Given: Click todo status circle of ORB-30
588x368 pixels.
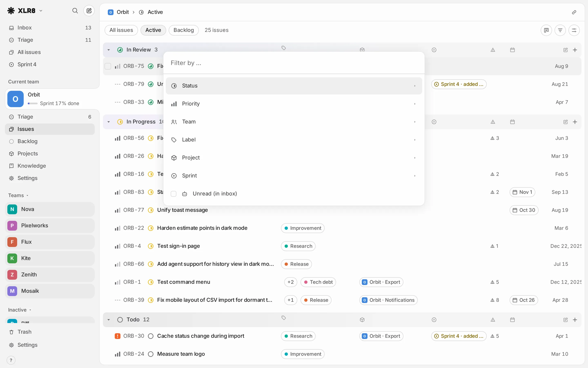Looking at the screenshot, I should [x=151, y=336].
